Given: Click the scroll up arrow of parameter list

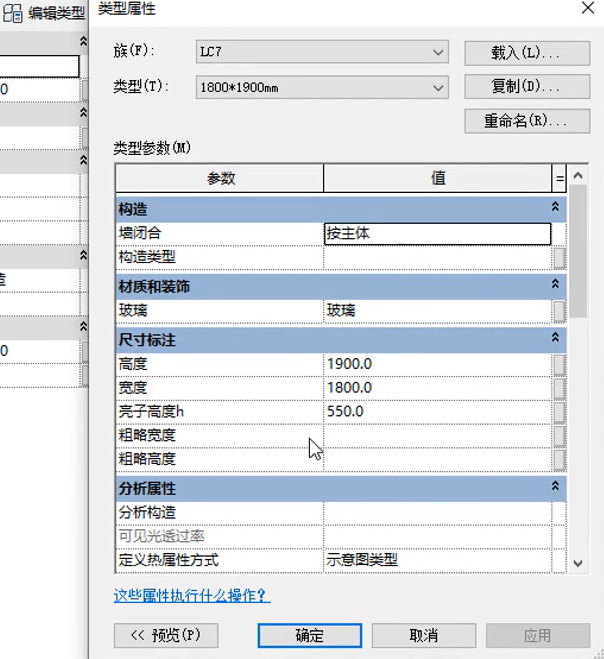Looking at the screenshot, I should coord(578,175).
